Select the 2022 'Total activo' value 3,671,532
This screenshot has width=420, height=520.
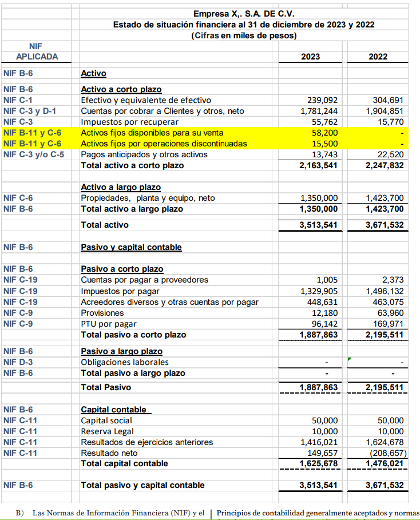coord(385,225)
